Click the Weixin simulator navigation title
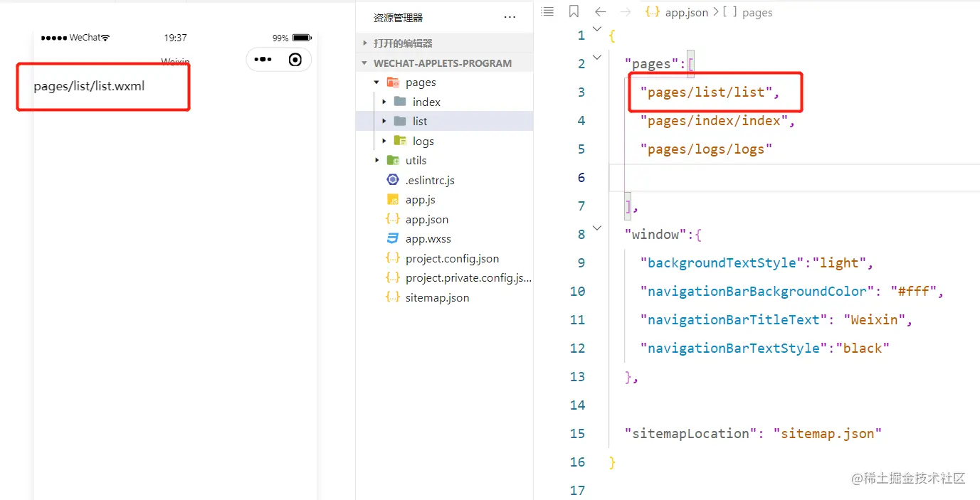 point(175,63)
